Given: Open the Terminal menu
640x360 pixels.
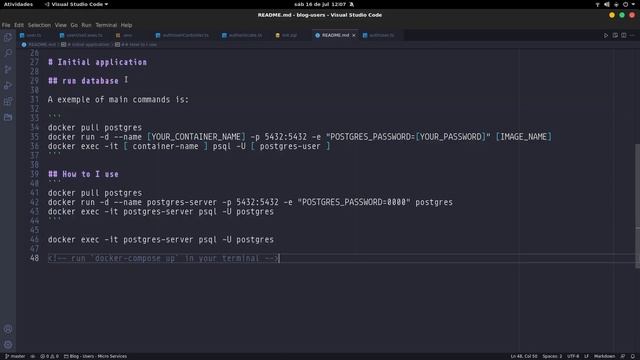Looking at the screenshot, I should pyautogui.click(x=106, y=25).
